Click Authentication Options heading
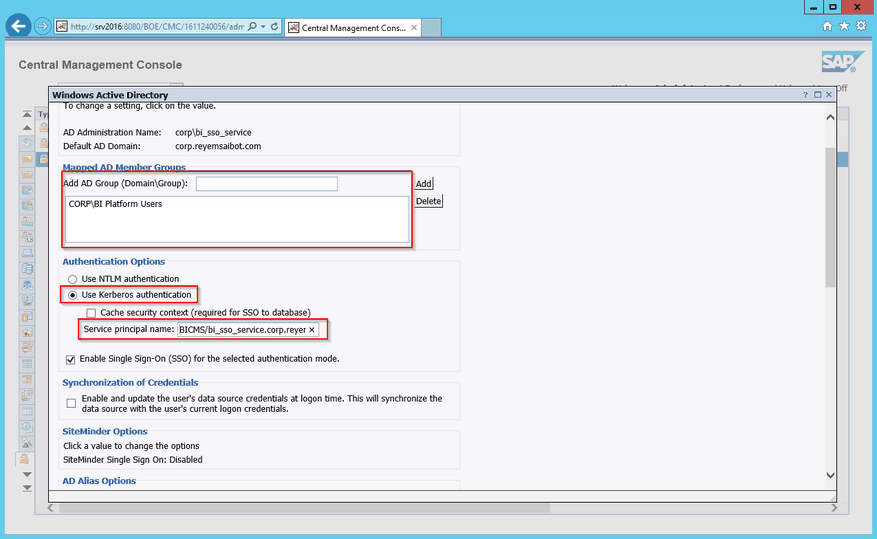 tap(114, 262)
